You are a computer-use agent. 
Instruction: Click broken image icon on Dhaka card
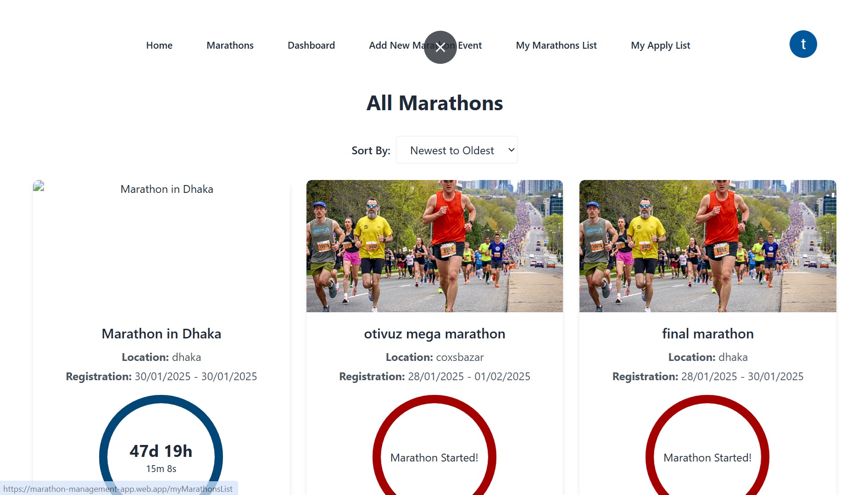coord(39,186)
